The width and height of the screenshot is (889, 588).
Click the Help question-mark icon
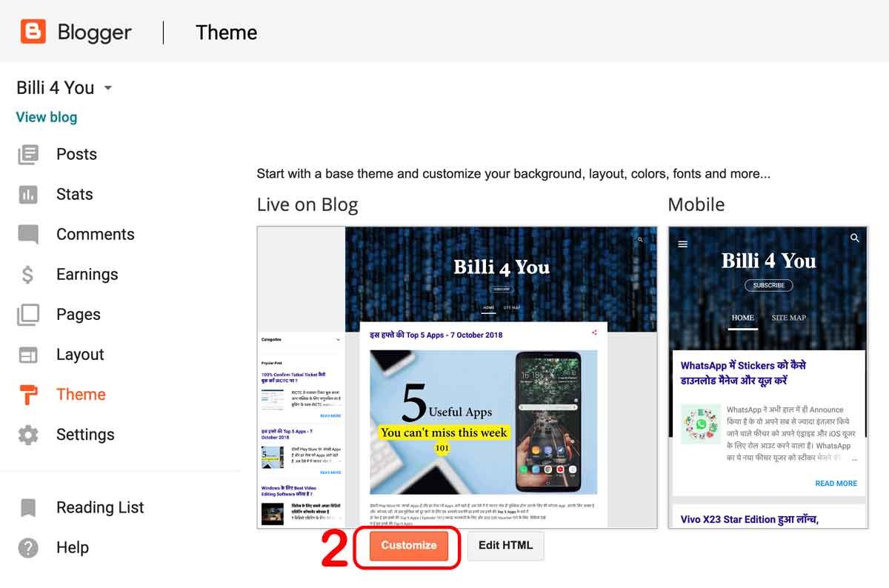tap(28, 548)
